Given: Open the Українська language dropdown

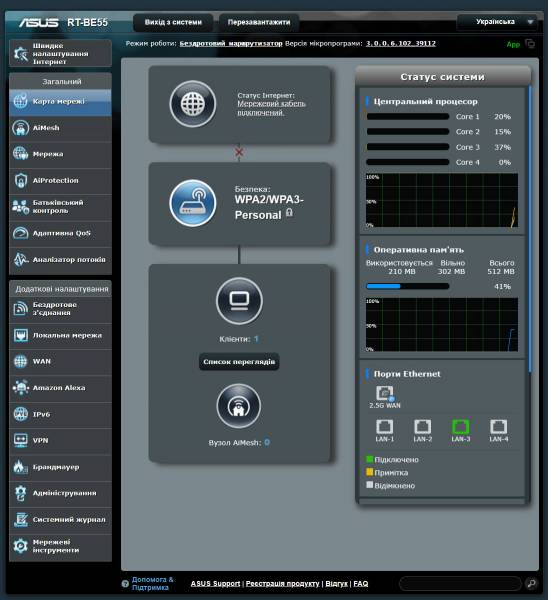Looking at the screenshot, I should tap(497, 22).
